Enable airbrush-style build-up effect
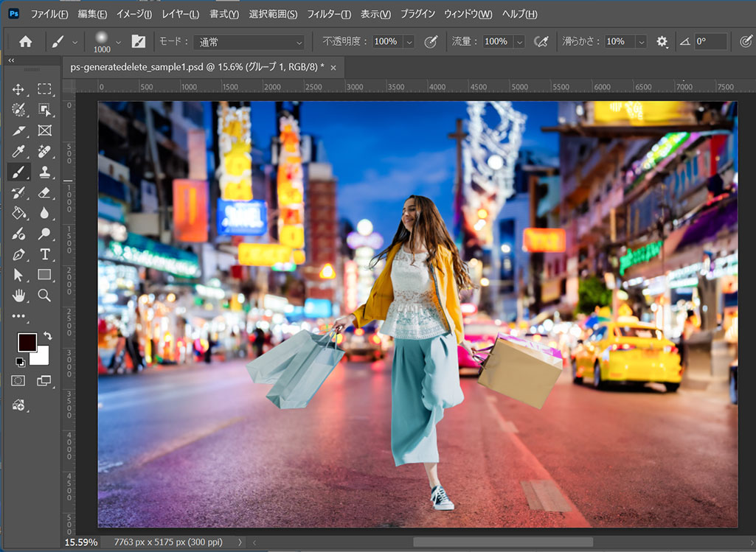The image size is (756, 552). pos(541,41)
